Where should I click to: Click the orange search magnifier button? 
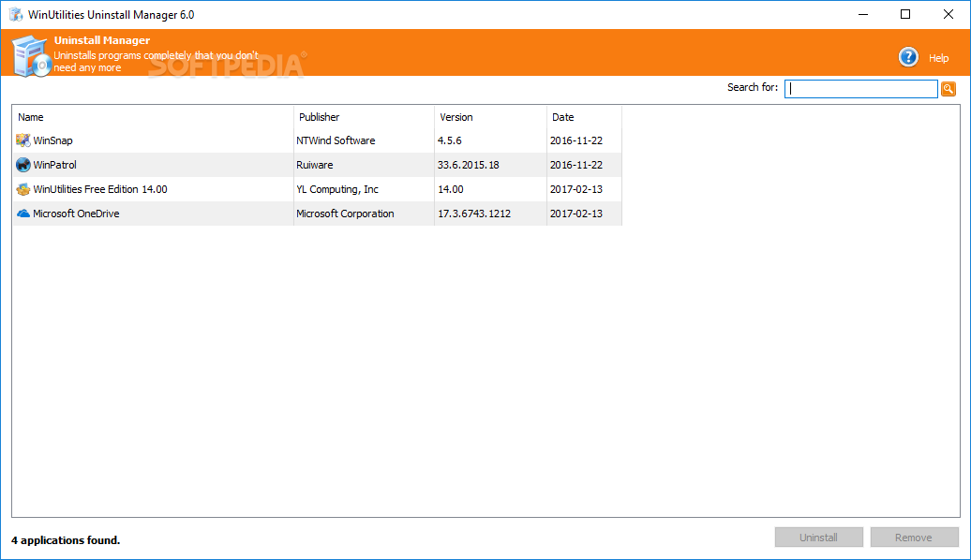[x=949, y=88]
